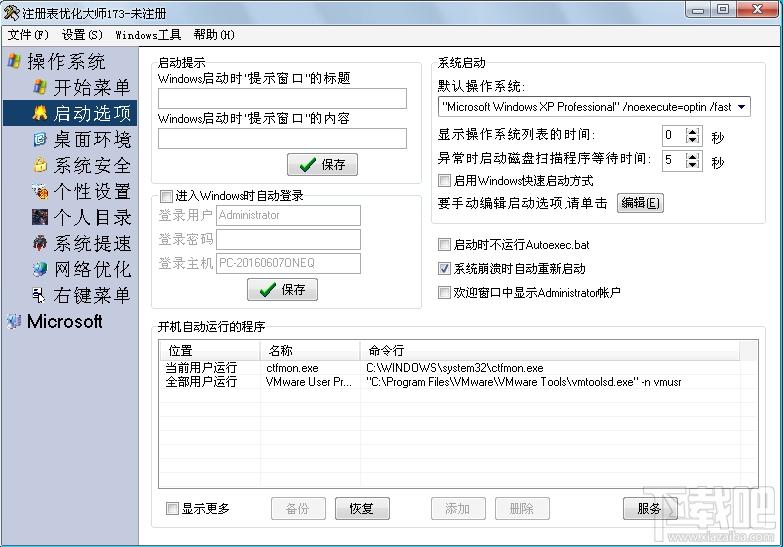This screenshot has width=783, height=547.
Task: Open the 帮助(H) menu
Action: [x=214, y=34]
